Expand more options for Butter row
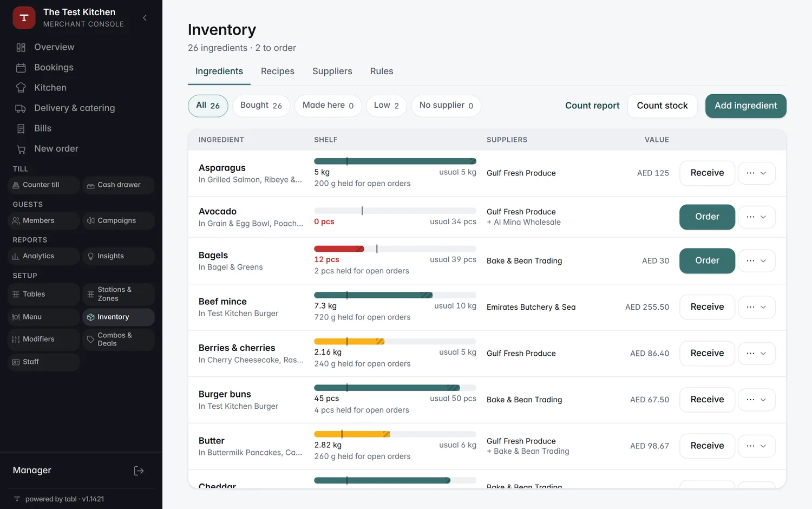The image size is (812, 509). pos(757,446)
